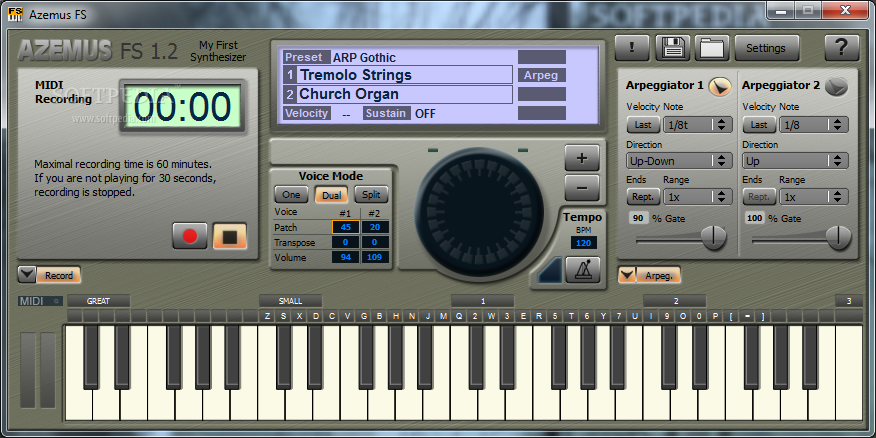The height and width of the screenshot is (438, 876).
Task: Click voice #1 Transpose value 0
Action: pos(345,242)
